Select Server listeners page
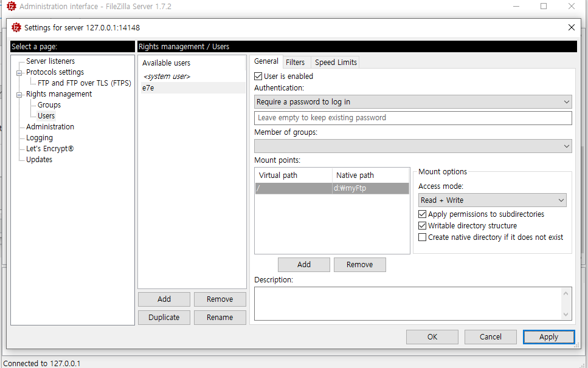The height and width of the screenshot is (368, 588). [x=50, y=61]
